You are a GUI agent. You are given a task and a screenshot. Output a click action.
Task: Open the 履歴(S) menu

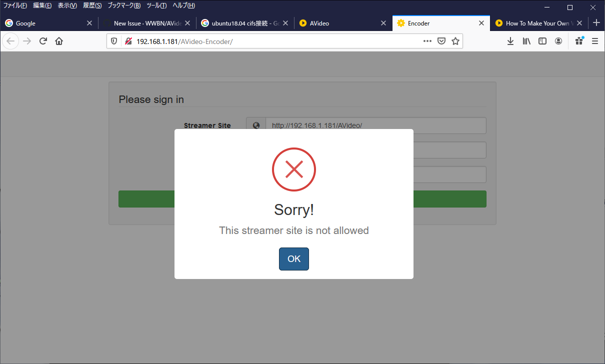coord(92,5)
